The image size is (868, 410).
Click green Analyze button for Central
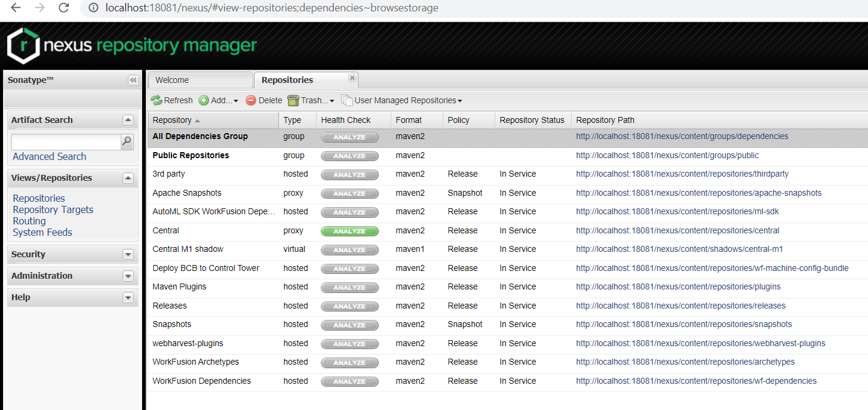point(349,231)
